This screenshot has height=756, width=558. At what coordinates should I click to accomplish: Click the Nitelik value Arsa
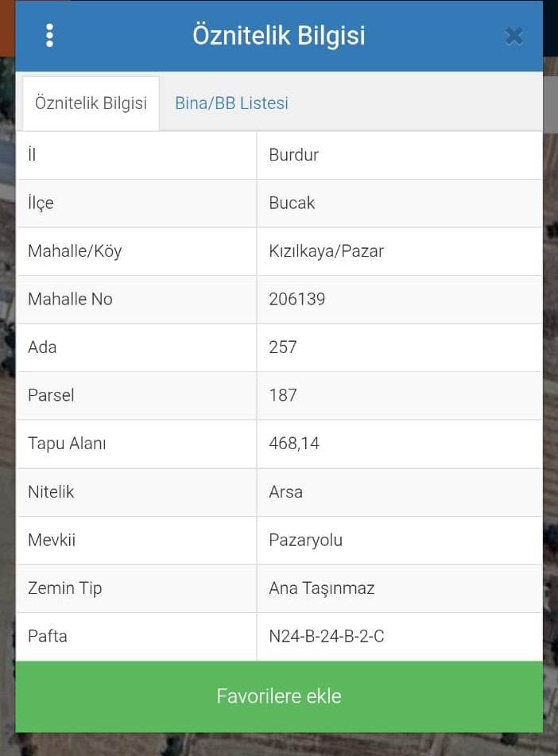pos(286,492)
